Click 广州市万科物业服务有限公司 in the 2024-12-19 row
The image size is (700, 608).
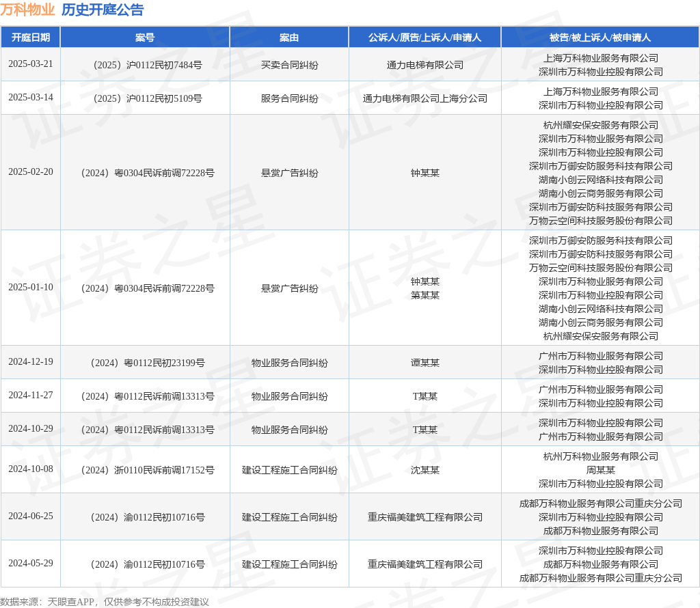(x=600, y=357)
